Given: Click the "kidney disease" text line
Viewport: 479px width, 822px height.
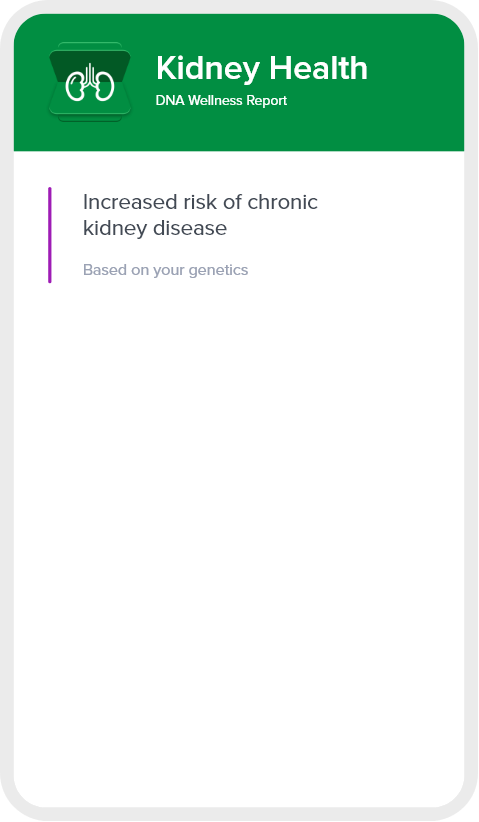Looking at the screenshot, I should 155,228.
